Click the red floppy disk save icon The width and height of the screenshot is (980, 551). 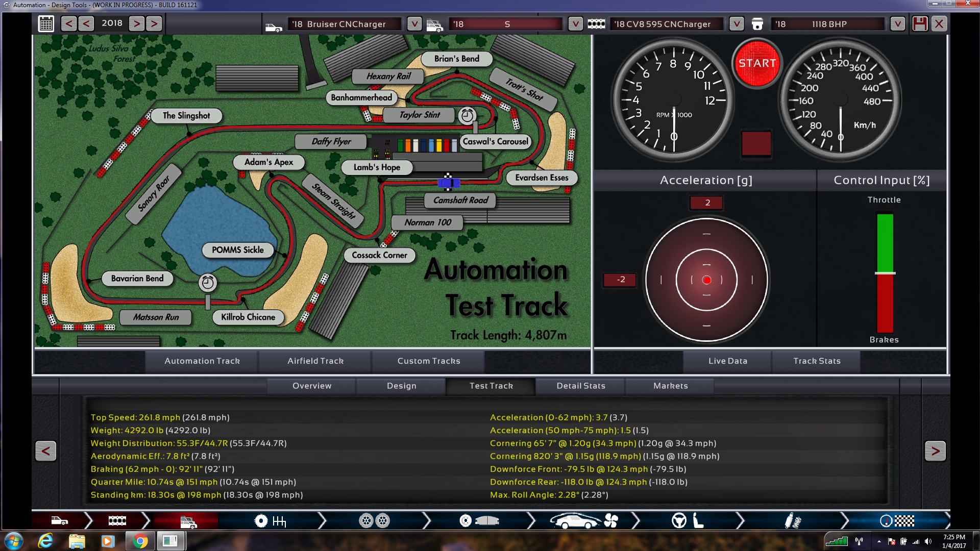point(920,23)
